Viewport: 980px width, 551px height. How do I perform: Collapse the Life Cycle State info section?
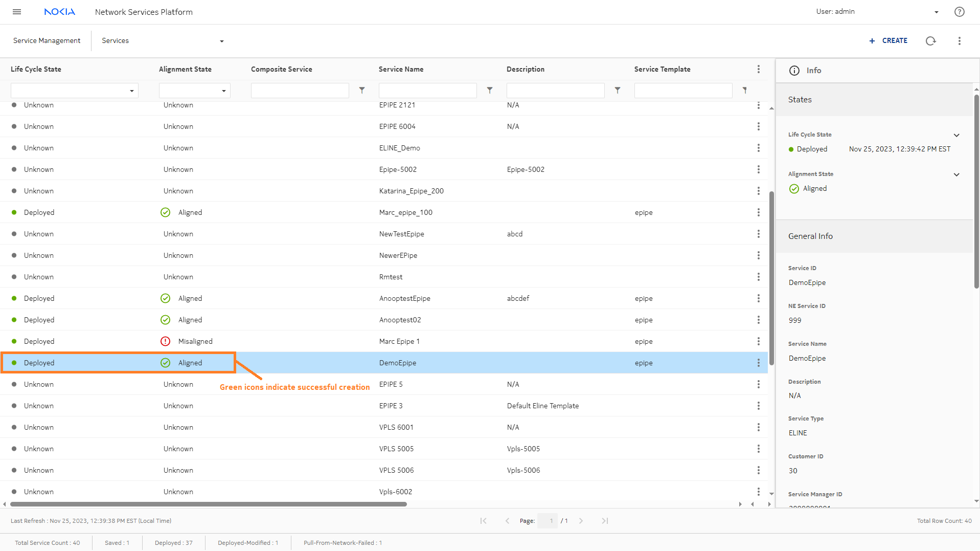point(956,135)
